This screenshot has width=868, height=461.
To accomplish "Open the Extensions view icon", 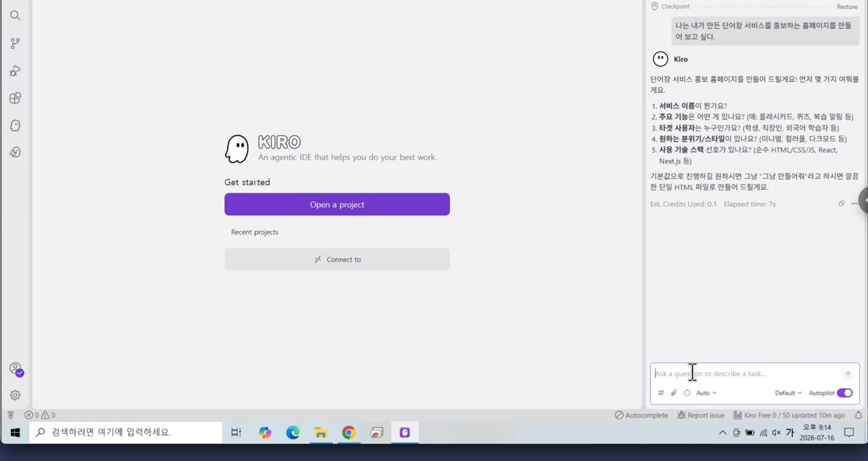I will coord(15,98).
